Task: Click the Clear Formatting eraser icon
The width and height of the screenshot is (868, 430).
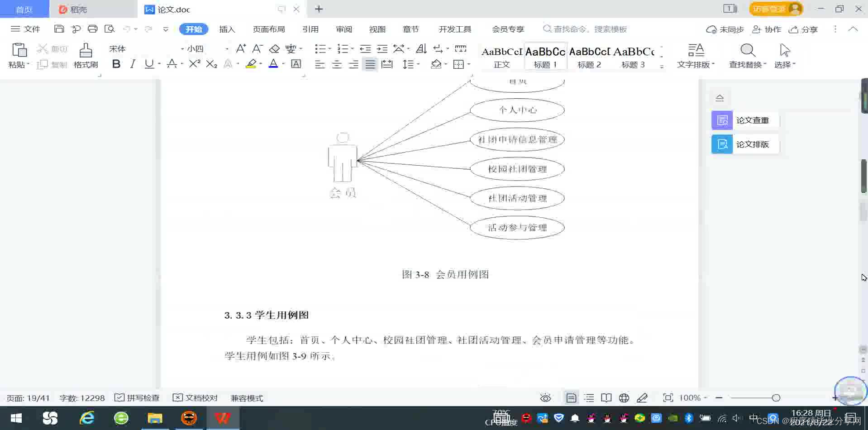Action: (274, 48)
